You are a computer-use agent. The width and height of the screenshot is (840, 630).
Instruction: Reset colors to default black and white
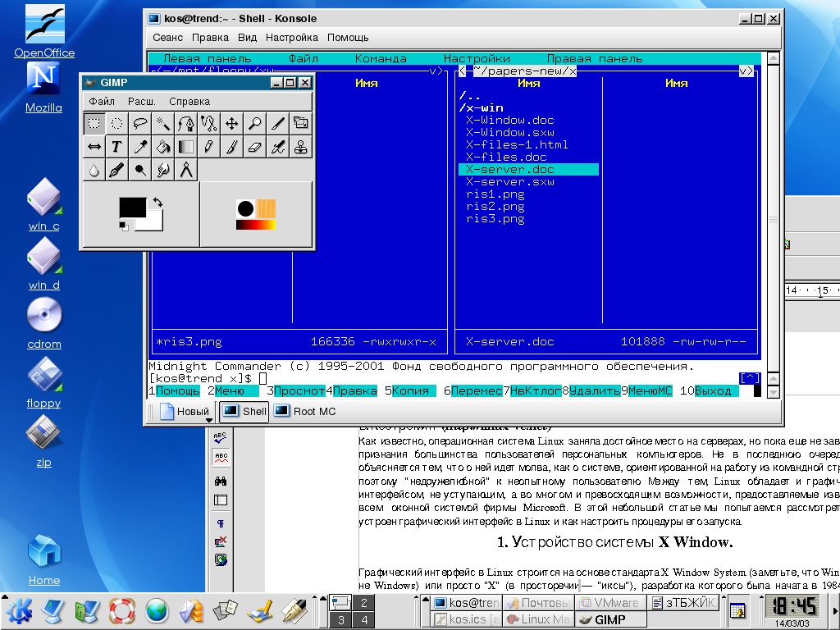click(x=124, y=226)
